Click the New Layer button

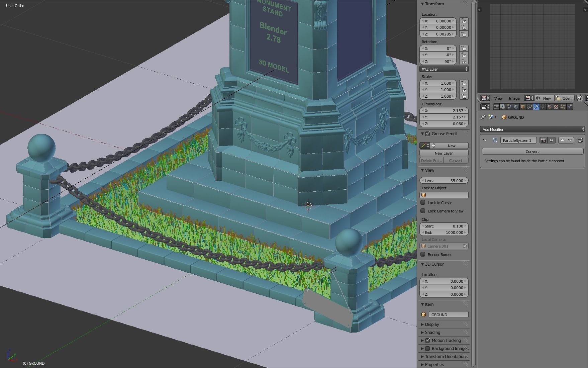click(444, 153)
